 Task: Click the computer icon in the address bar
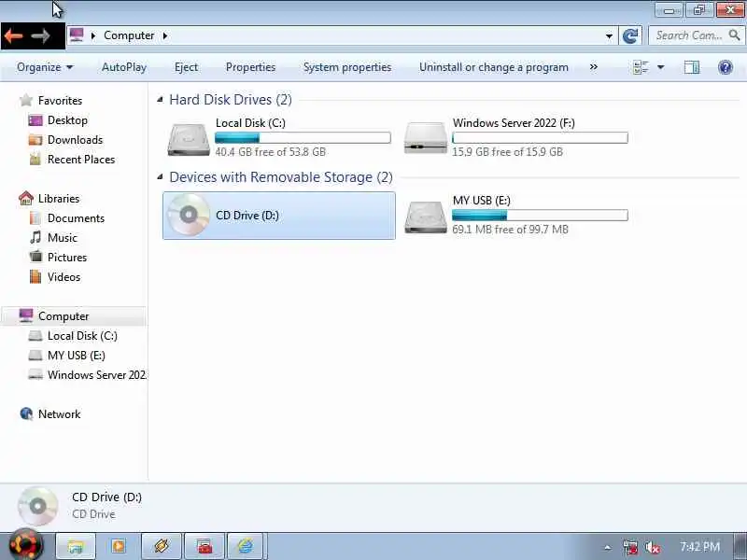click(x=77, y=35)
